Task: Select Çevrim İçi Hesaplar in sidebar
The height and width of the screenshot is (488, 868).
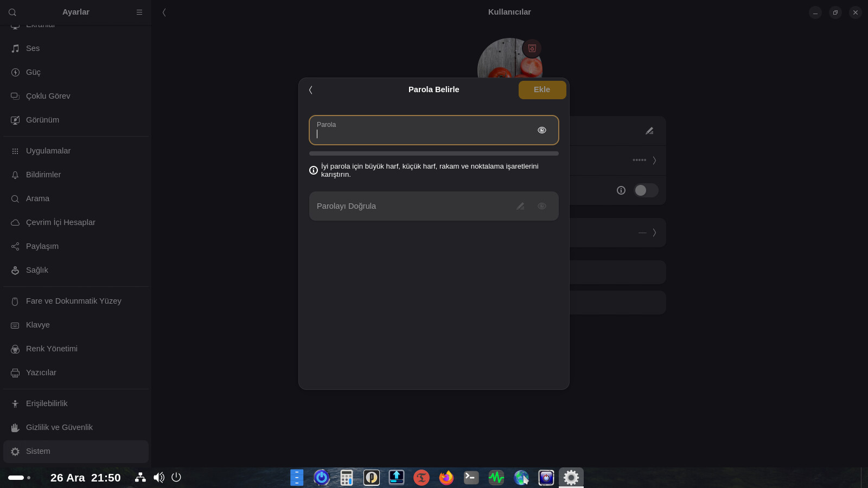Action: (x=60, y=222)
